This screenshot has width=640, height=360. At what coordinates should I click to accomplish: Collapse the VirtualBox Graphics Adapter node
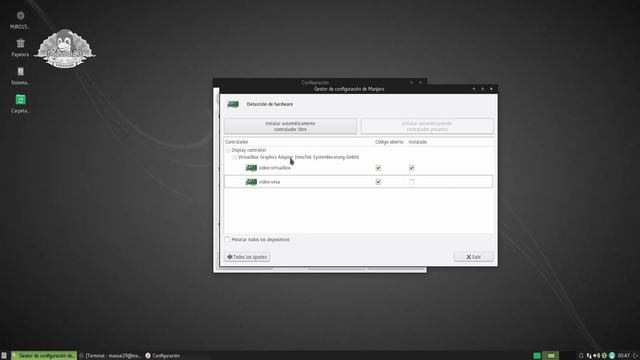[235, 157]
